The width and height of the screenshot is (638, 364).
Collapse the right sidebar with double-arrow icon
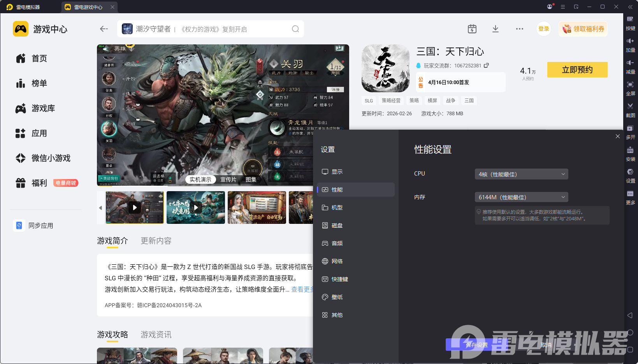[630, 7]
